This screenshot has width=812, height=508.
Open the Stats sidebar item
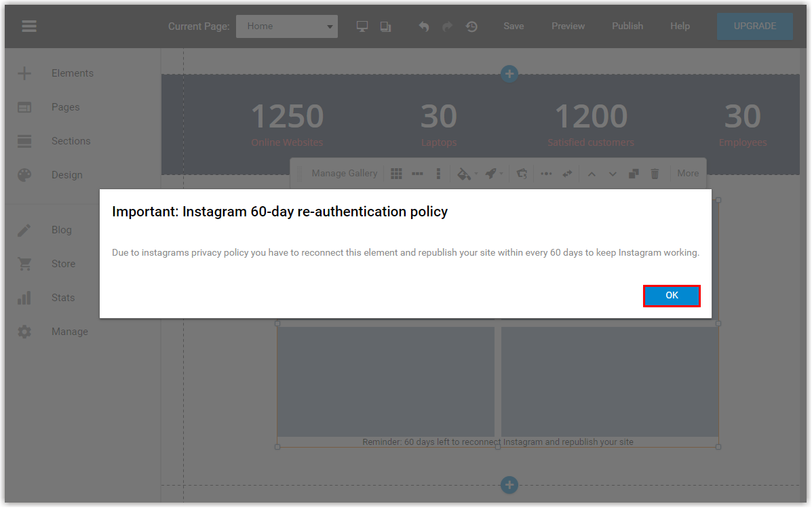[x=63, y=298]
